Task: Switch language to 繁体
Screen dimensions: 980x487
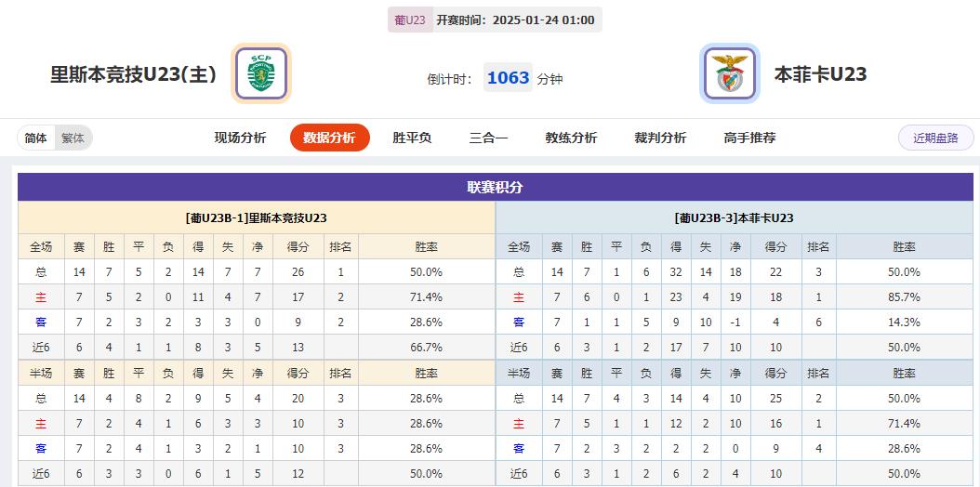Action: [73, 138]
